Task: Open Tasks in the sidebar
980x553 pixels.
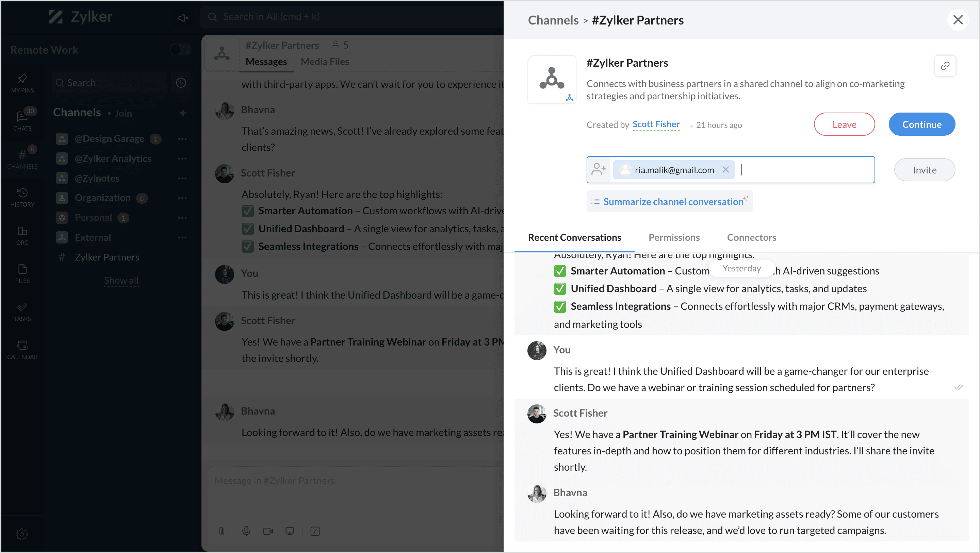Action: [x=22, y=312]
